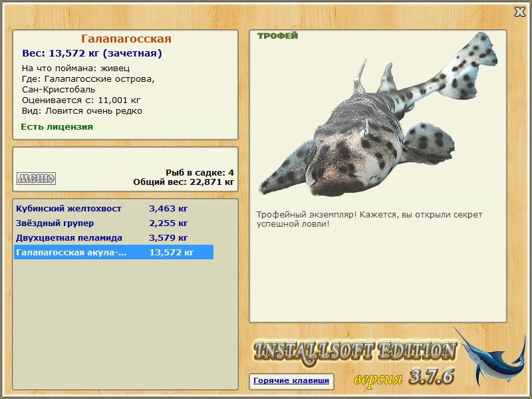Close the window with the X icon
This screenshot has width=532, height=399.
(520, 12)
